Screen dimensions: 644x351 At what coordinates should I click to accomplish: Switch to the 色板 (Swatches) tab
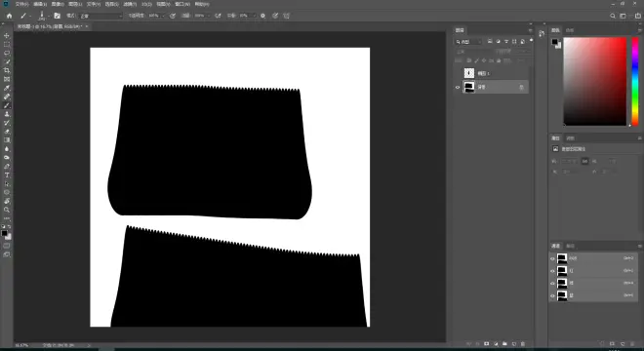[570, 30]
